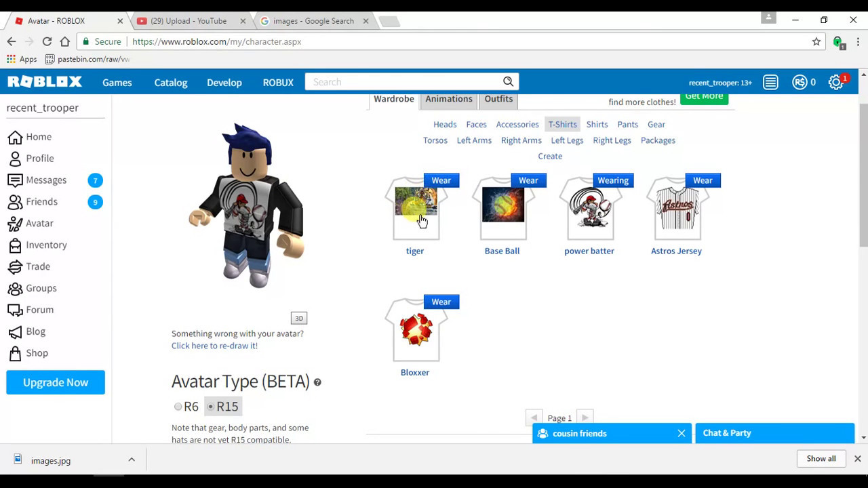868x488 pixels.
Task: Click Show all downloads
Action: tap(821, 459)
